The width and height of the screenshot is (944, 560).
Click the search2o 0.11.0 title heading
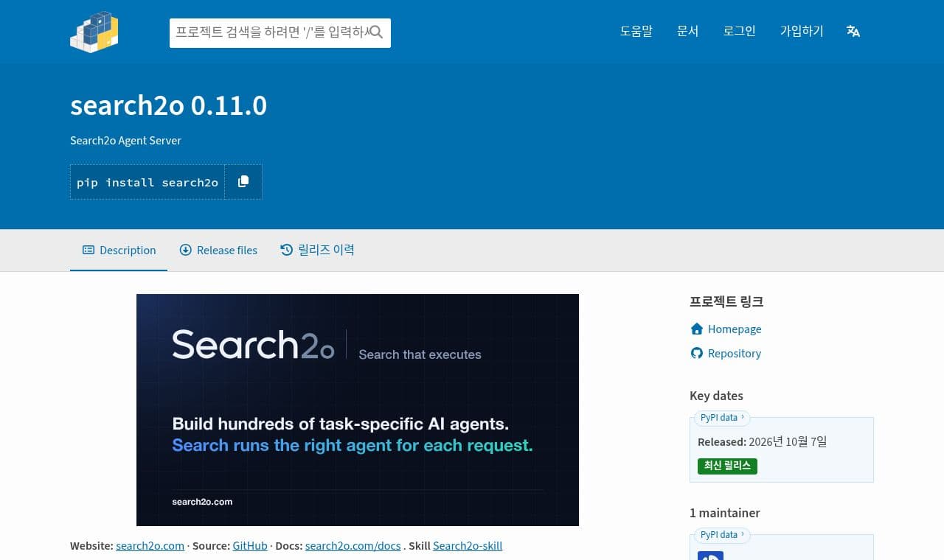click(x=169, y=106)
